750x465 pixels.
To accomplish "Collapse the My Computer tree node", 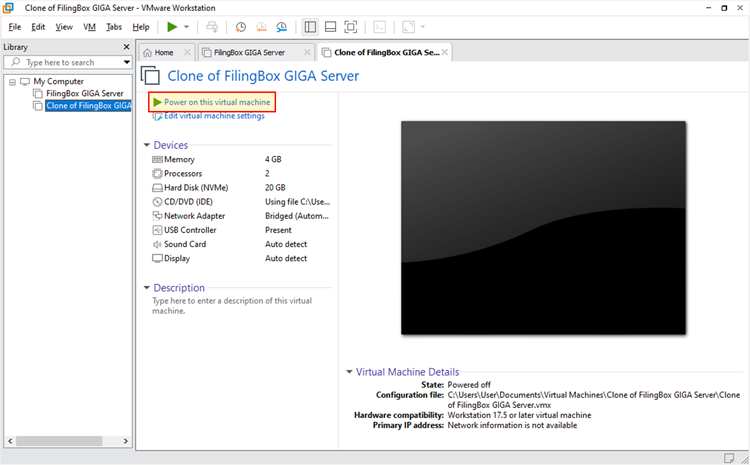I will coord(11,82).
